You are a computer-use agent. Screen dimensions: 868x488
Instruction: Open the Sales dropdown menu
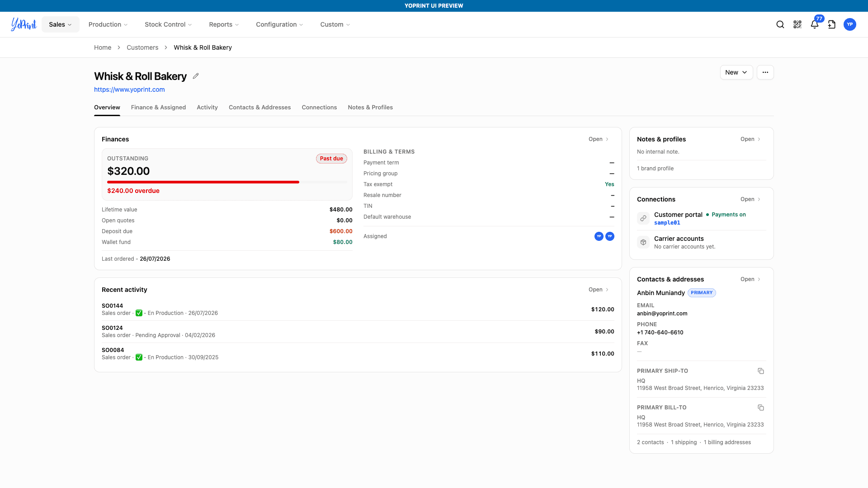pyautogui.click(x=61, y=24)
